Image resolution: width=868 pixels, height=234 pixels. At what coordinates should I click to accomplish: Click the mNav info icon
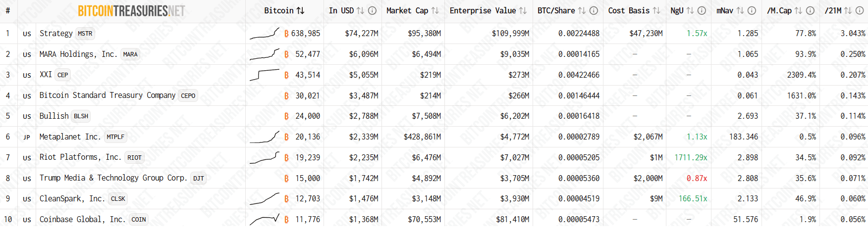(x=752, y=10)
